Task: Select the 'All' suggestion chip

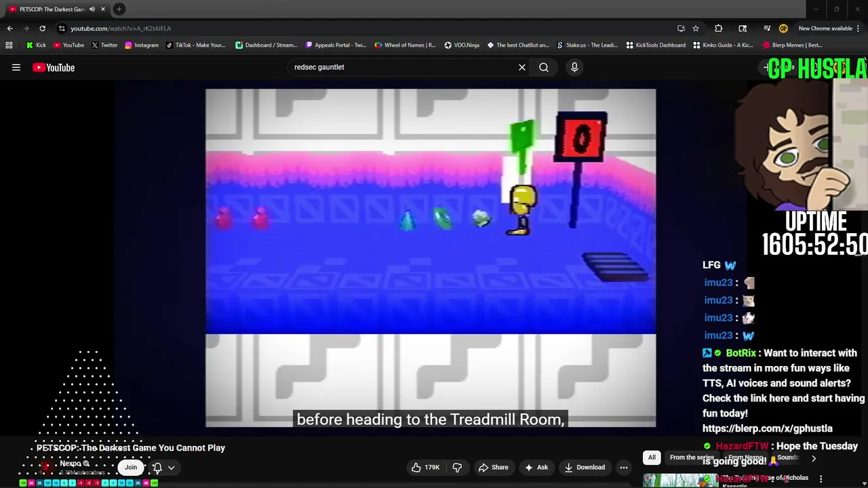Action: click(652, 457)
